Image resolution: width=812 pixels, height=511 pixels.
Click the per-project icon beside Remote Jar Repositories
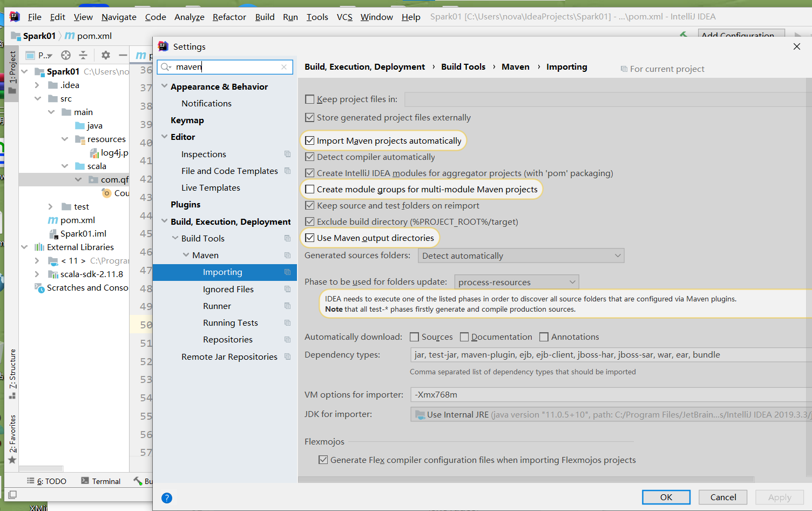(x=288, y=357)
